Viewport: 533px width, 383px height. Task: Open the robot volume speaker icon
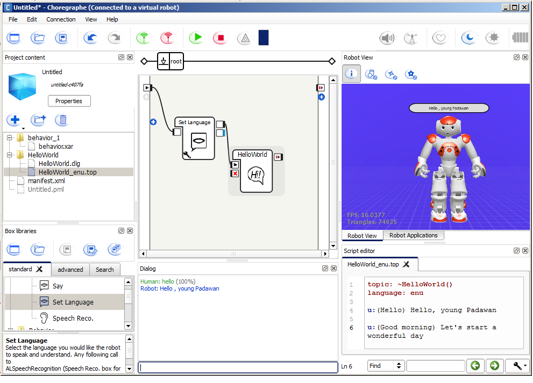point(387,38)
